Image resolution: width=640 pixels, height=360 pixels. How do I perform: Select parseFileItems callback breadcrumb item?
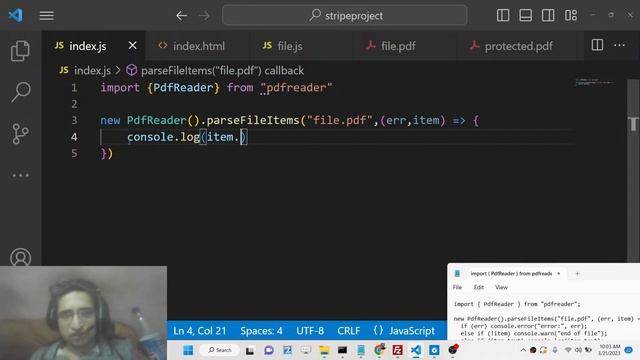(x=222, y=71)
